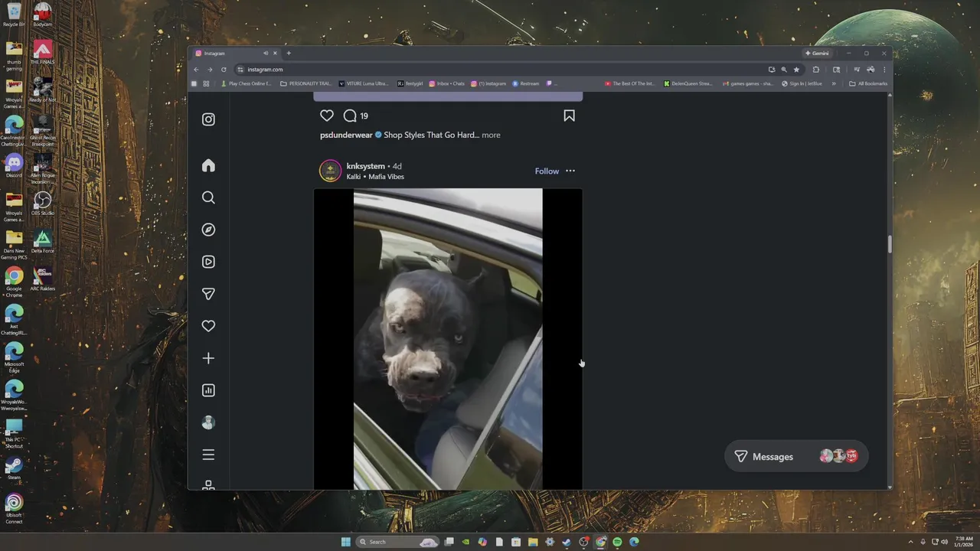Expand the hidden bookmarks chevron

click(x=834, y=83)
